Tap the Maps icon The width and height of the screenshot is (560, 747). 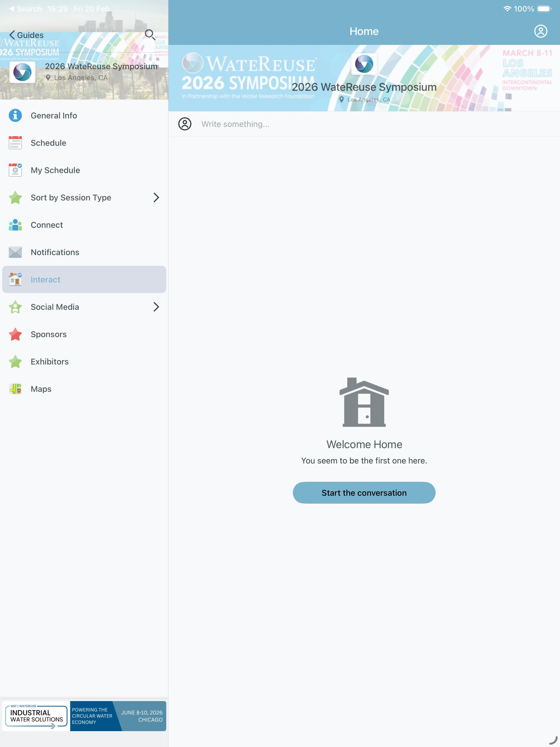coord(15,389)
